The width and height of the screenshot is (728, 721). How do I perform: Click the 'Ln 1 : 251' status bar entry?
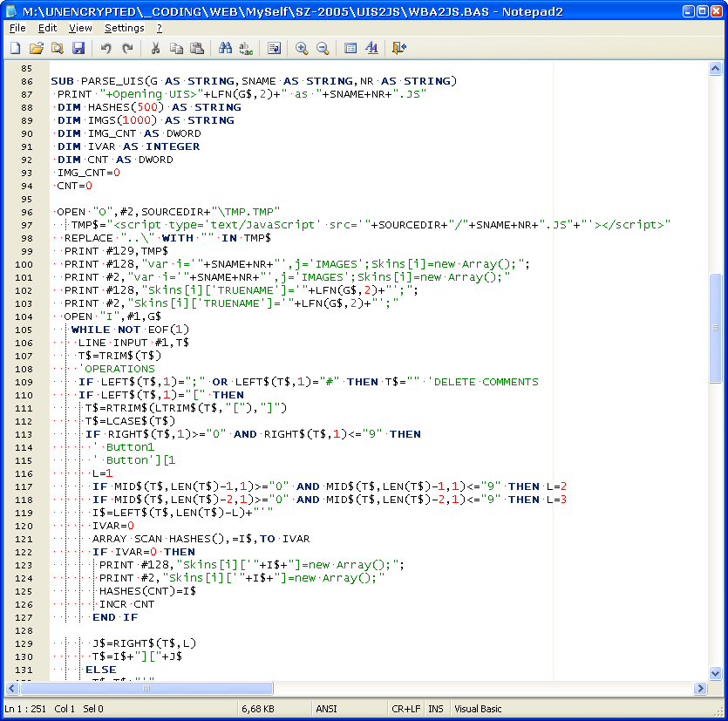click(x=25, y=709)
